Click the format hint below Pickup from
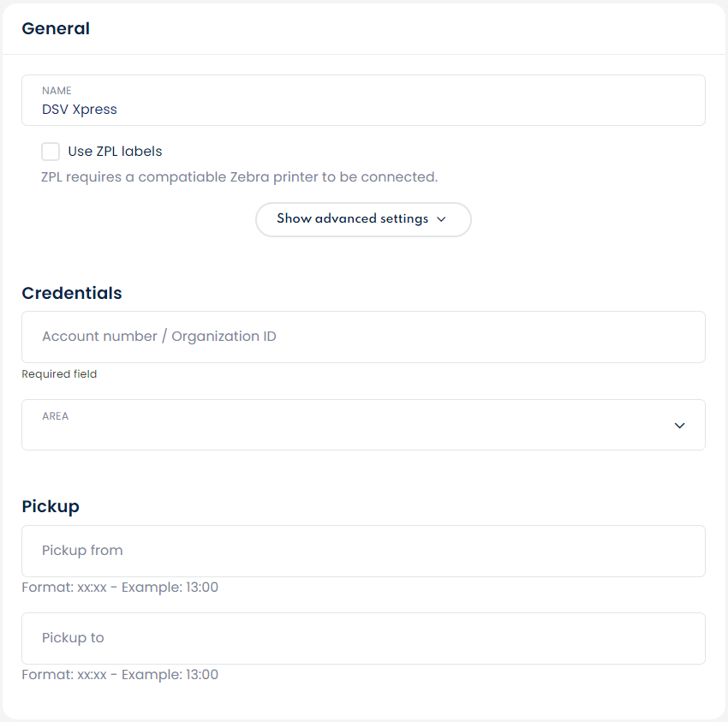 pyautogui.click(x=120, y=588)
